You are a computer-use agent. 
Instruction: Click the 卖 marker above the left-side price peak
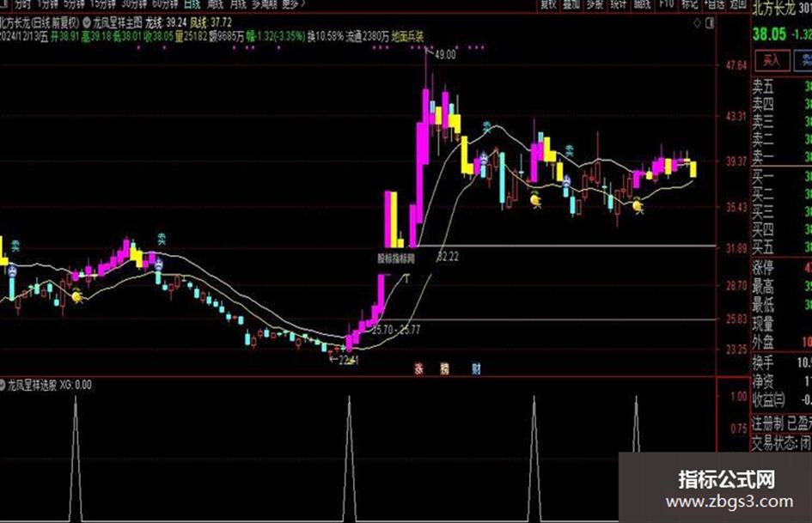click(x=162, y=239)
